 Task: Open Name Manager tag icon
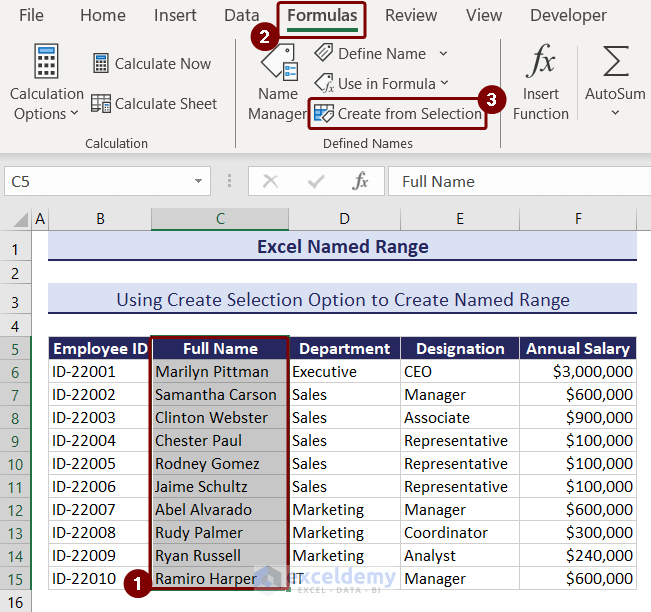279,62
